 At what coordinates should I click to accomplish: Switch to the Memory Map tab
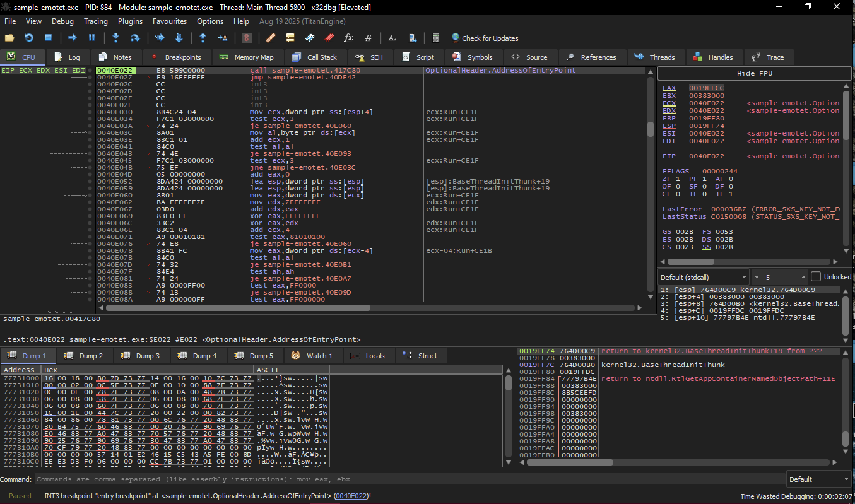[248, 57]
